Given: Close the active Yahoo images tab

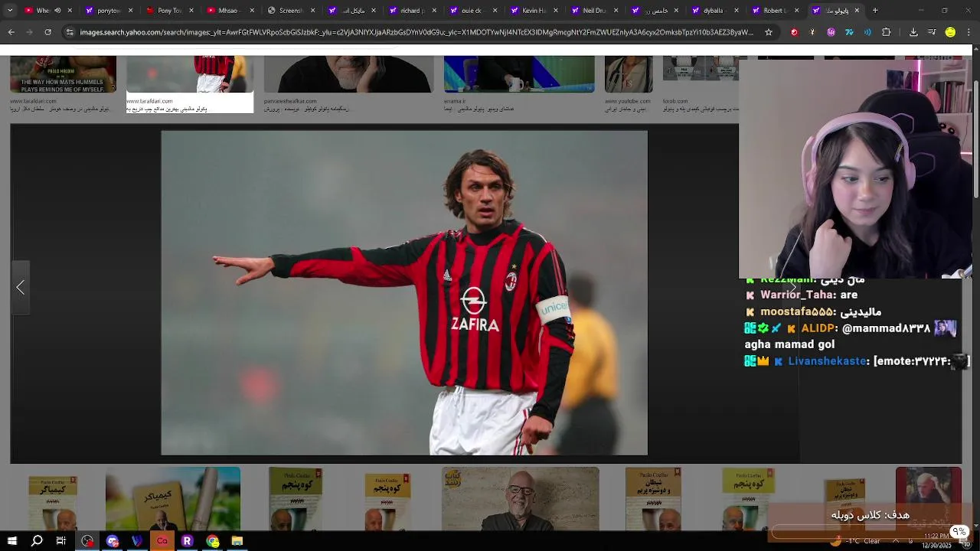Looking at the screenshot, I should 857,11.
